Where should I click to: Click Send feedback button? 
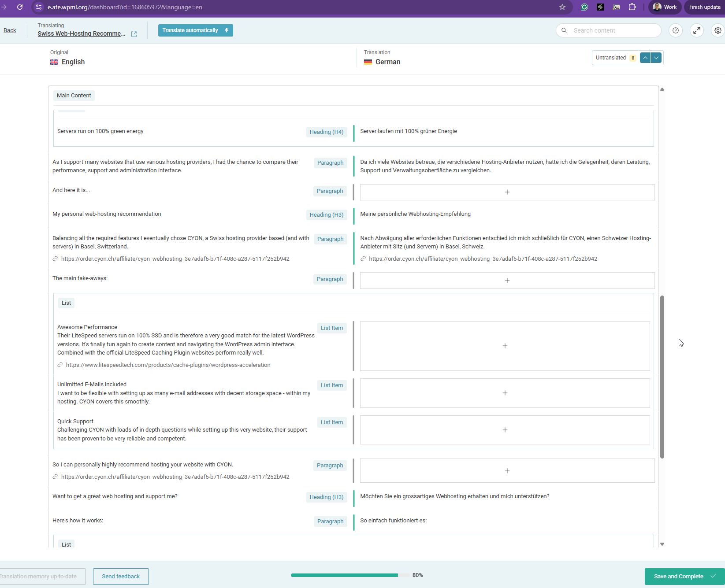(x=121, y=577)
